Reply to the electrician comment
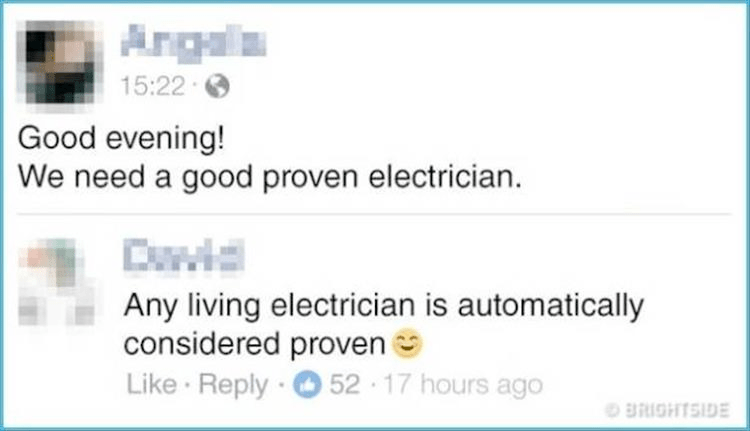The height and width of the screenshot is (431, 750). tap(233, 386)
